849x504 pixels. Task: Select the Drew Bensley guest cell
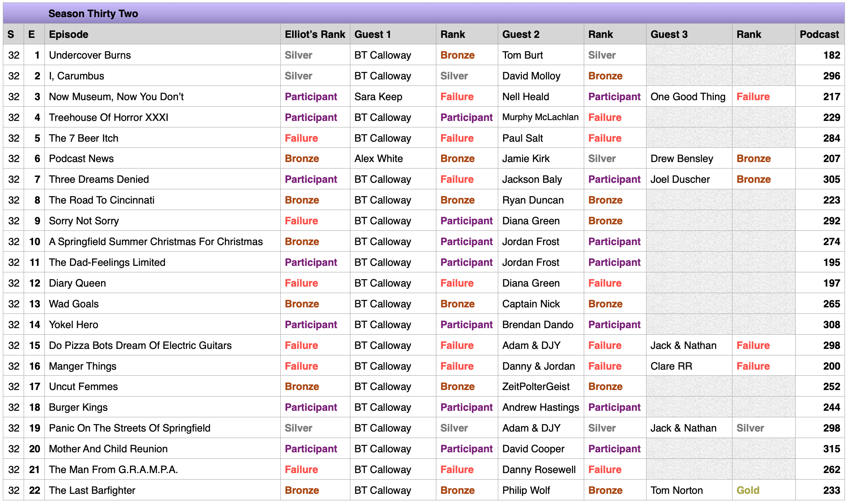pos(689,158)
